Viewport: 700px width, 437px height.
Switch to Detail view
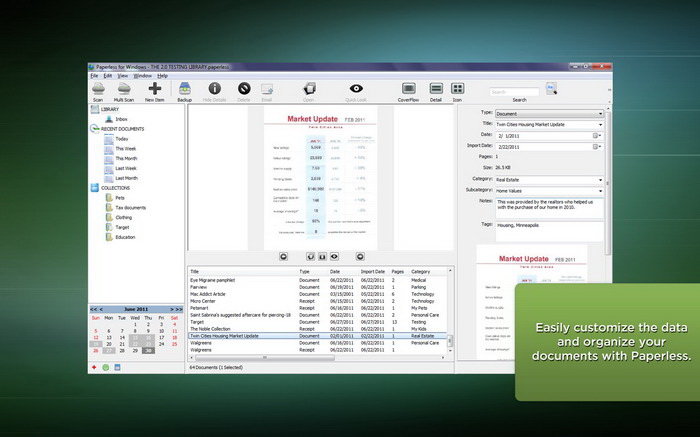click(436, 88)
